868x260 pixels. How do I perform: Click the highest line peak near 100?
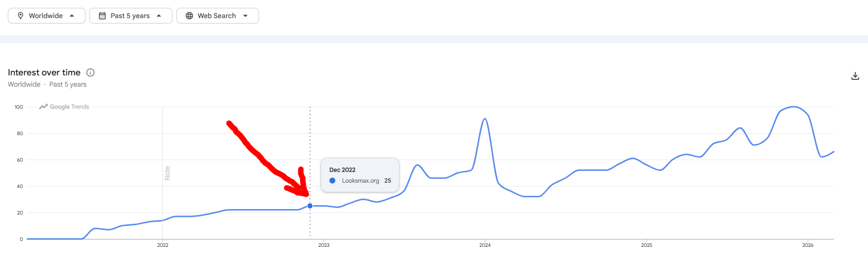tap(793, 107)
